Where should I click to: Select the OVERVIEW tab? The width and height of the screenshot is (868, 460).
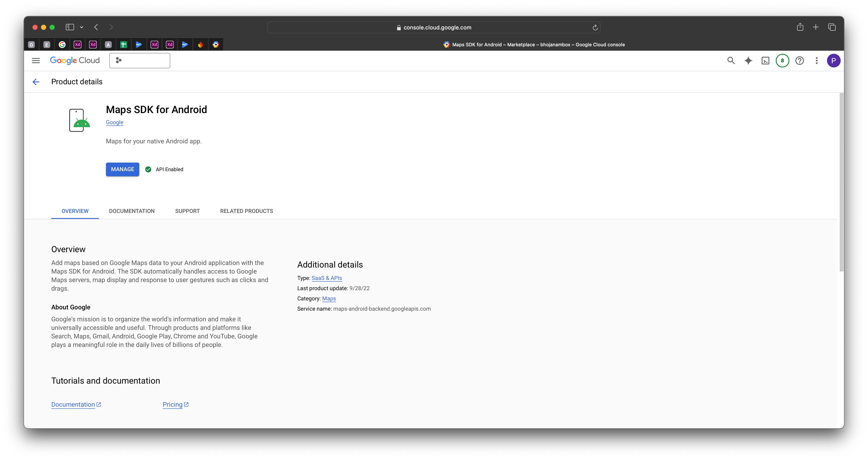[x=75, y=211]
